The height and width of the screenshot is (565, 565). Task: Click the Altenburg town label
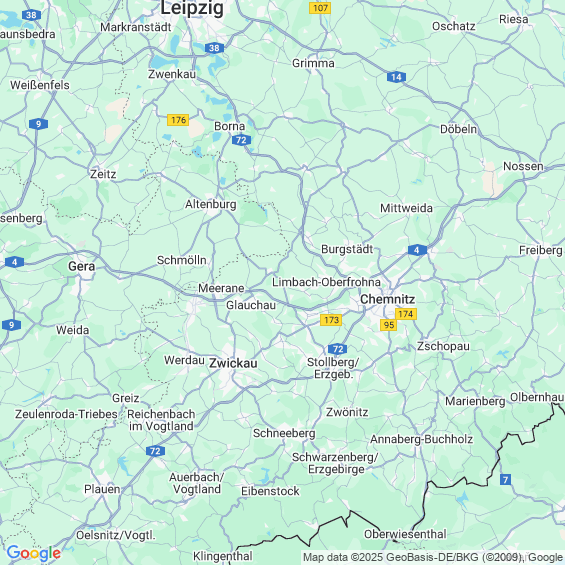point(211,204)
